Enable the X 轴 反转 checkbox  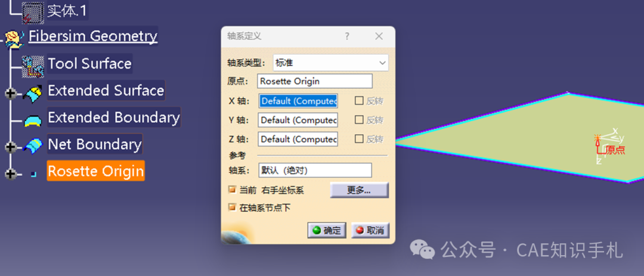click(360, 101)
